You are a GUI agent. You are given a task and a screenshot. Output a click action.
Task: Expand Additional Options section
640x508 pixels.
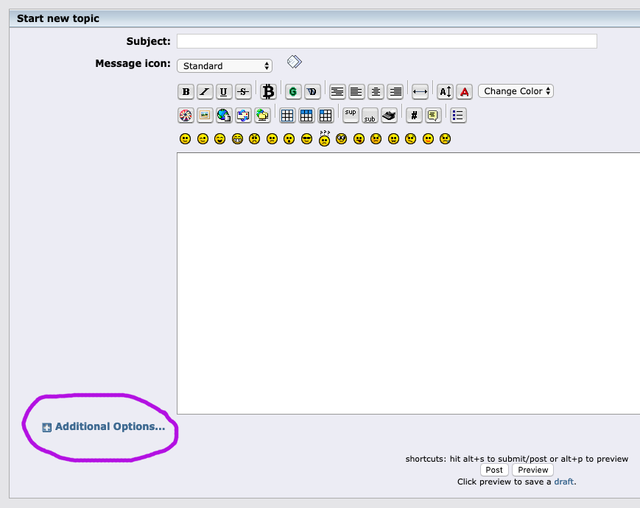104,427
